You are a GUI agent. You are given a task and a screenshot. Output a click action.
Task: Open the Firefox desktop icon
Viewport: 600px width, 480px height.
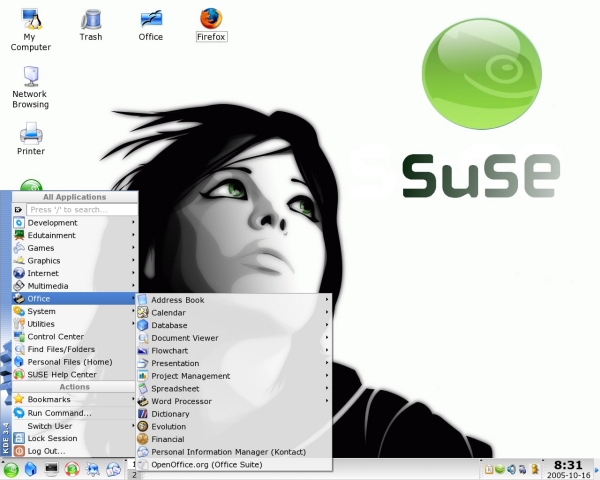(210, 20)
